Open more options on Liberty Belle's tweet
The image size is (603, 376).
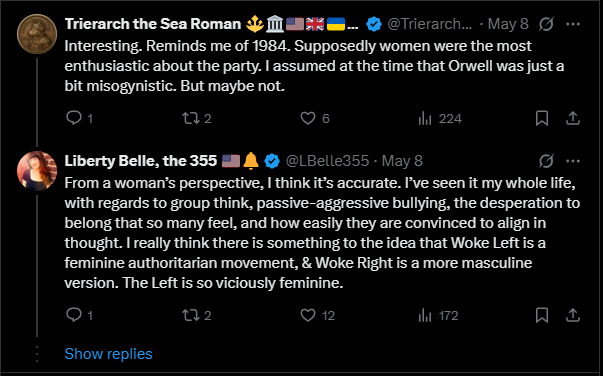[573, 161]
